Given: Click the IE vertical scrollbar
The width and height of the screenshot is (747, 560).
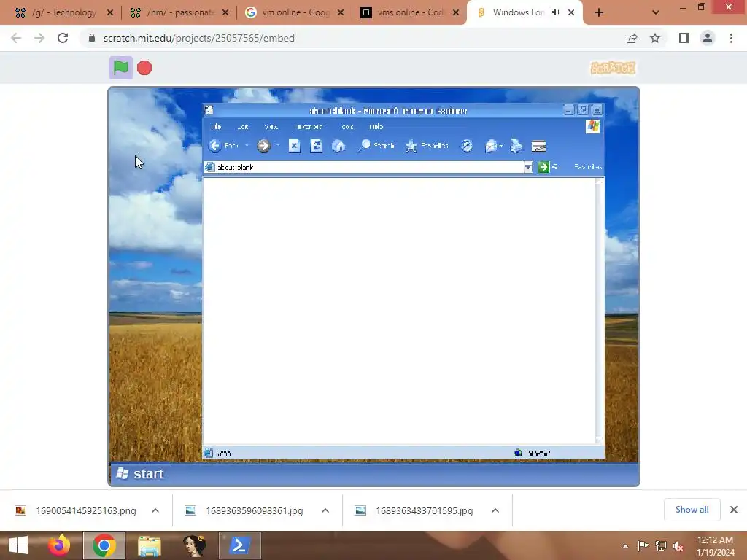Looking at the screenshot, I should click(600, 311).
